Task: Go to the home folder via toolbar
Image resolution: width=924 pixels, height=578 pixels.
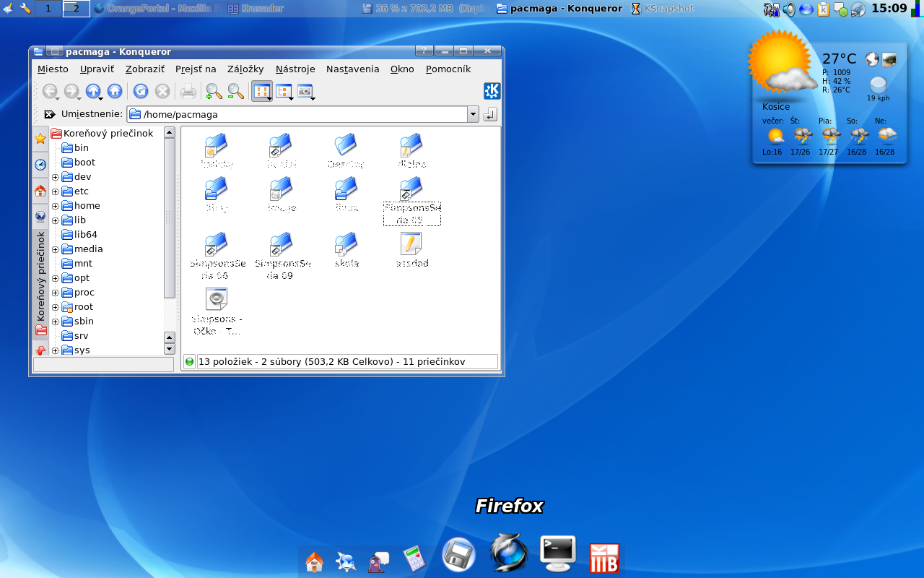Action: click(x=115, y=91)
